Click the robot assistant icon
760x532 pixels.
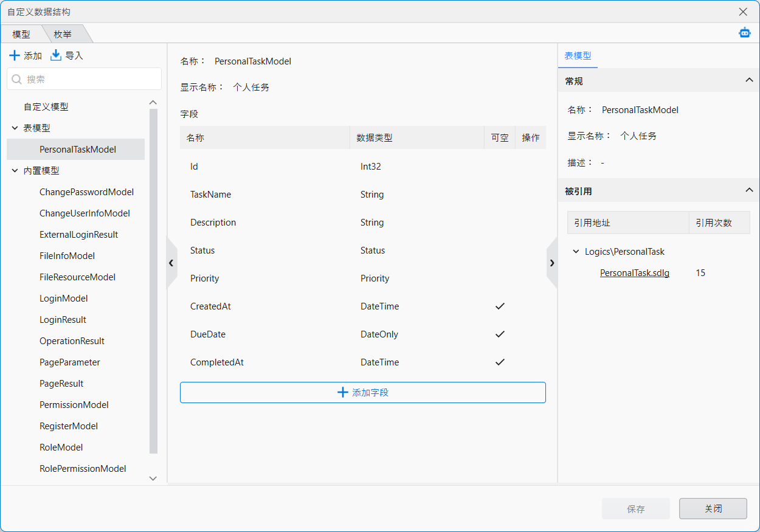(744, 33)
